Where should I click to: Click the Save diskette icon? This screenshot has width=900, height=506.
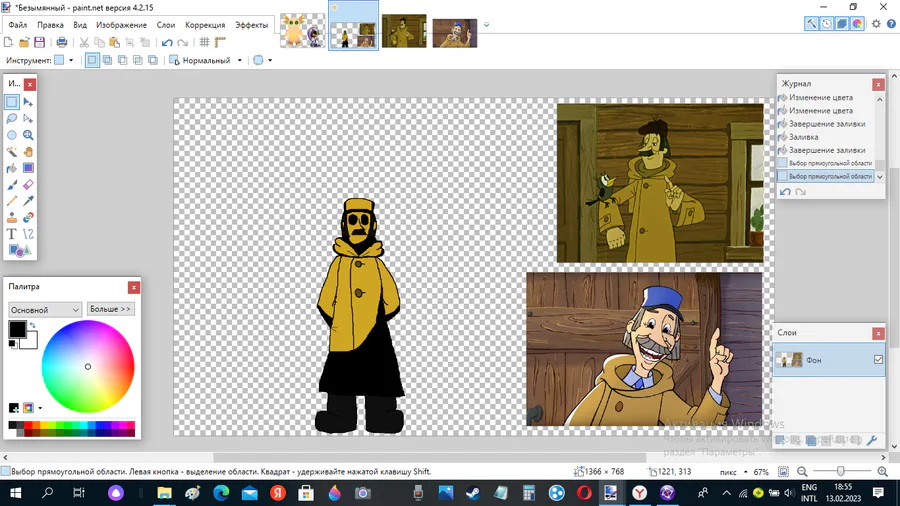coord(39,42)
